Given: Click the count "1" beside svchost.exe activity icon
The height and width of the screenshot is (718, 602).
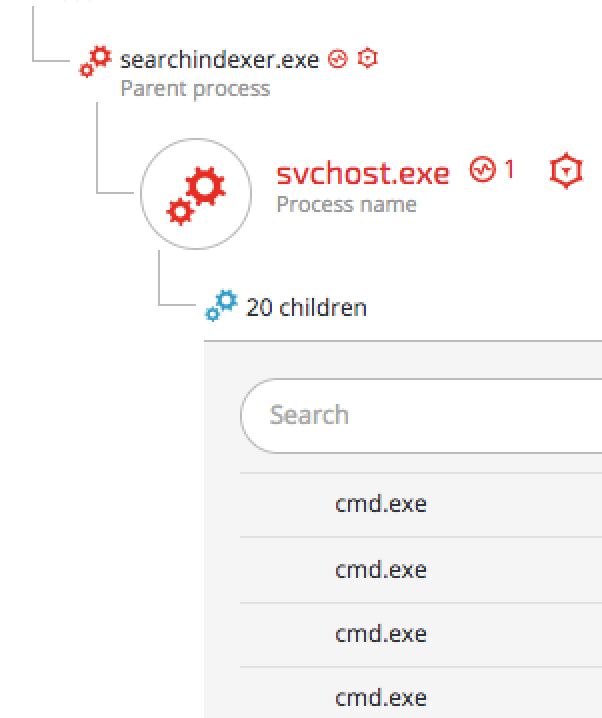Looking at the screenshot, I should 509,170.
